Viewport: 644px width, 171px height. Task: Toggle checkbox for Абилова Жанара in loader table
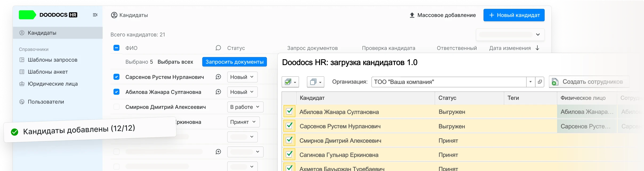click(x=289, y=111)
